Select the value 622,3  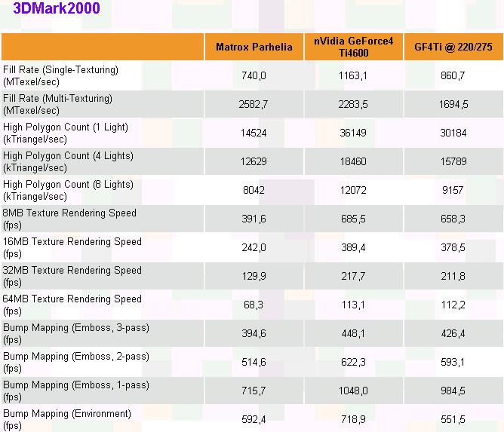pyautogui.click(x=353, y=362)
